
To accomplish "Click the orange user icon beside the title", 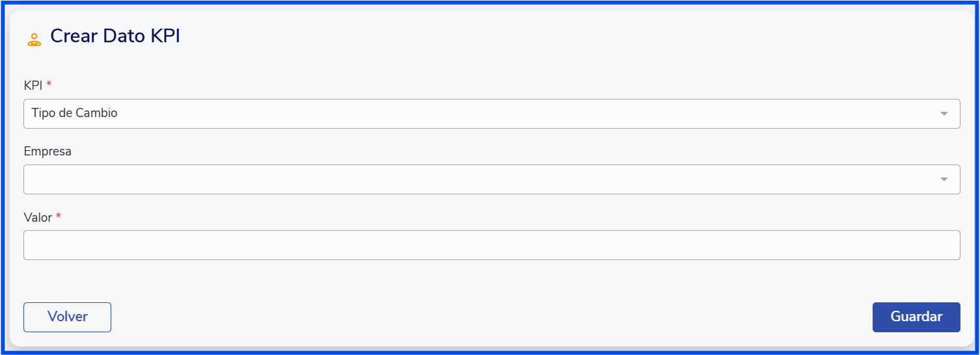I will tap(34, 39).
